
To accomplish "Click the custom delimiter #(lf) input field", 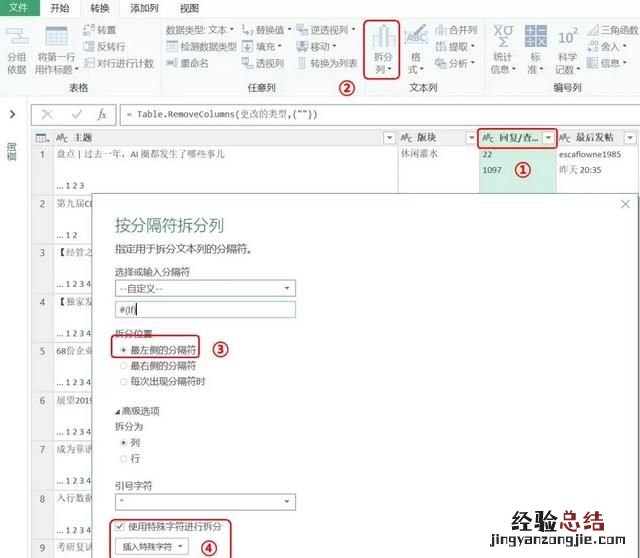I will point(205,309).
